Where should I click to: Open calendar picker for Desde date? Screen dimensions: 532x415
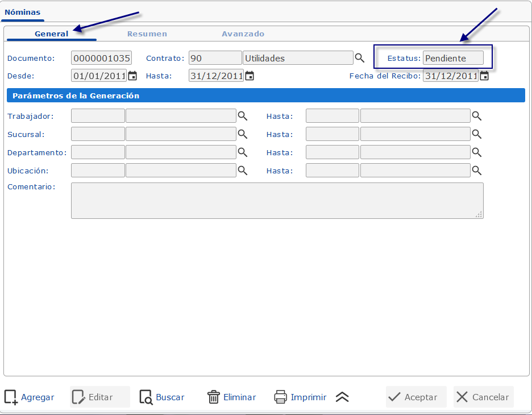coord(132,76)
